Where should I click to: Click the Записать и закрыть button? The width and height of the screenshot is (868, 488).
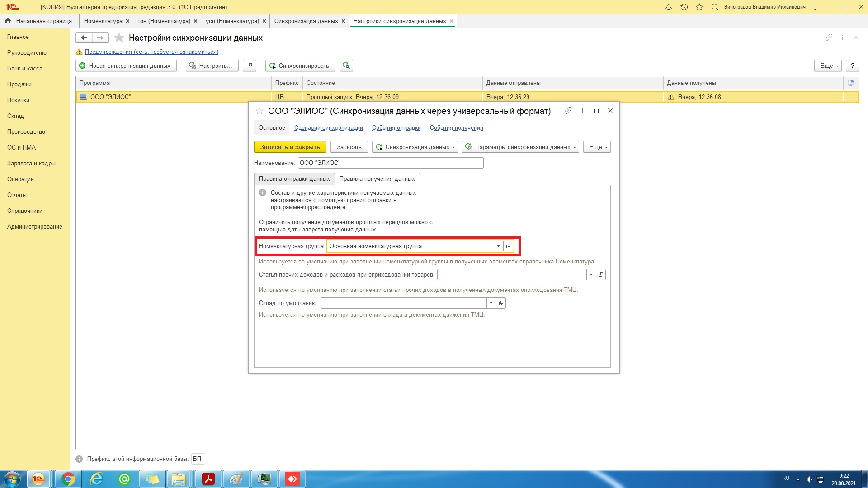click(x=290, y=147)
